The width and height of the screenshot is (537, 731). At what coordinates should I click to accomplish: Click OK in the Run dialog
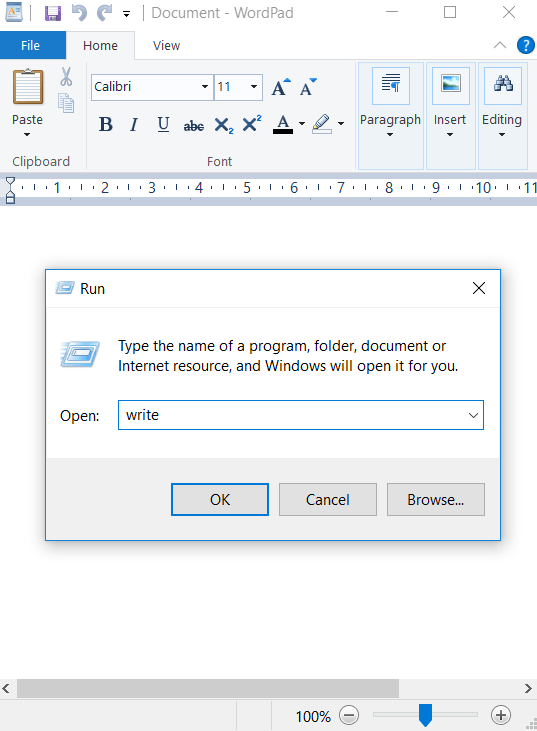220,499
